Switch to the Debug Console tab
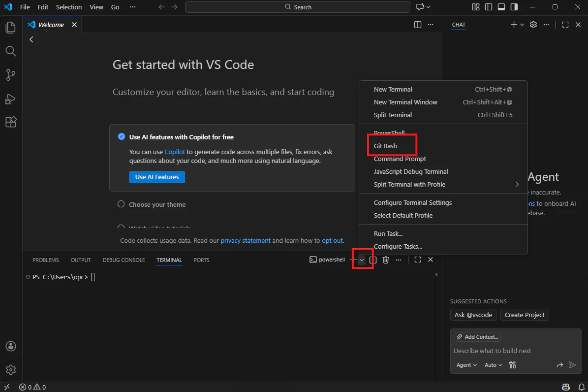 point(124,260)
